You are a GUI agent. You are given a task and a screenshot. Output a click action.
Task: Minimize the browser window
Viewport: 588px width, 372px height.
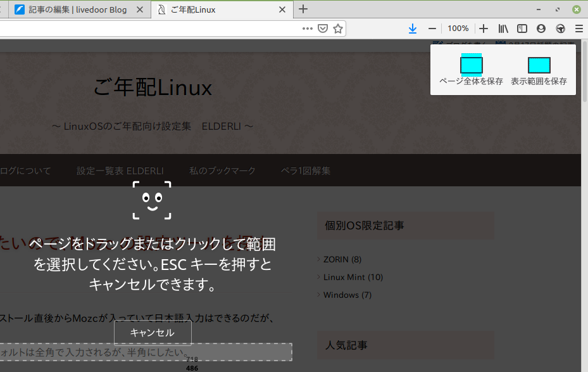(539, 10)
